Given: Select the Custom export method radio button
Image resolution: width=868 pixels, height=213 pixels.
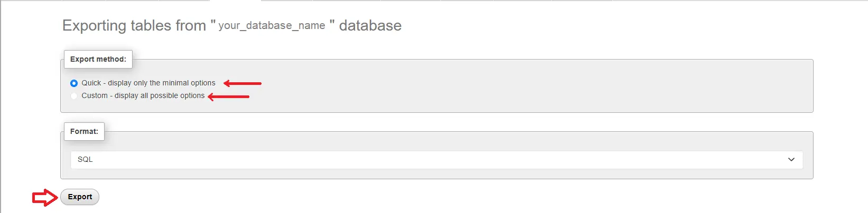Looking at the screenshot, I should point(74,96).
